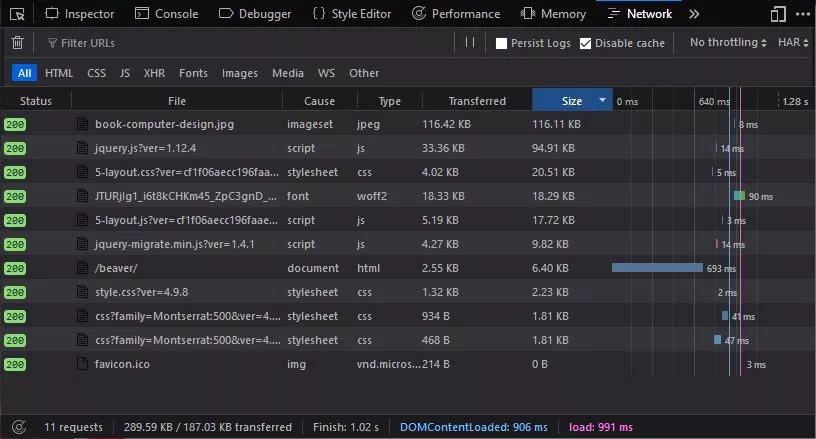Filter requests by Images
The image size is (816, 439).
[239, 73]
